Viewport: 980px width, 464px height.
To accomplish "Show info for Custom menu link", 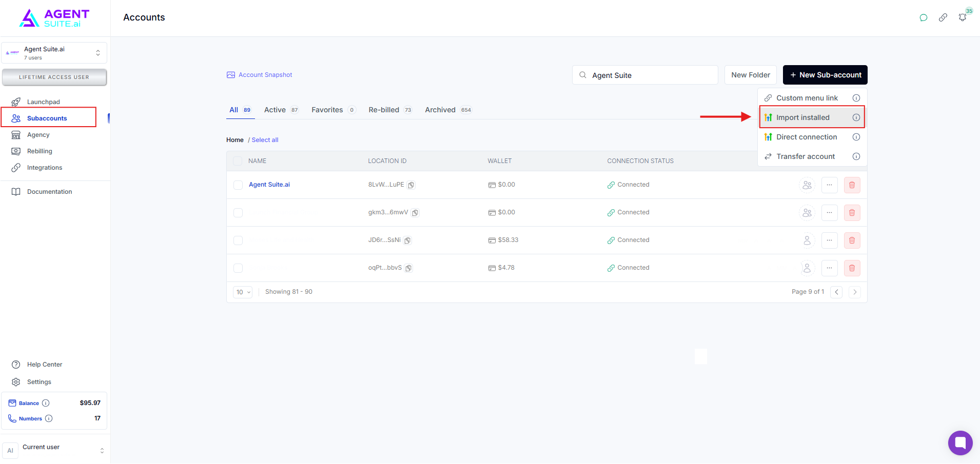I will [x=856, y=98].
